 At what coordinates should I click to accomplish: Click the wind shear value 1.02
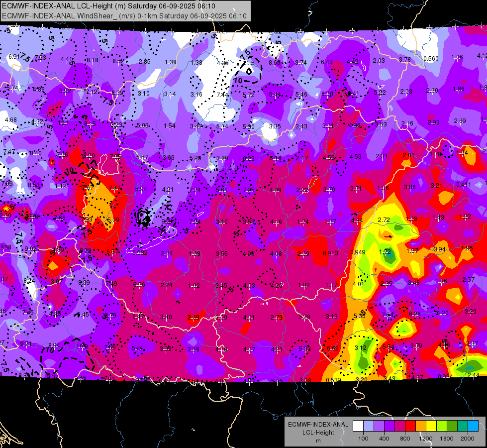tap(194, 286)
